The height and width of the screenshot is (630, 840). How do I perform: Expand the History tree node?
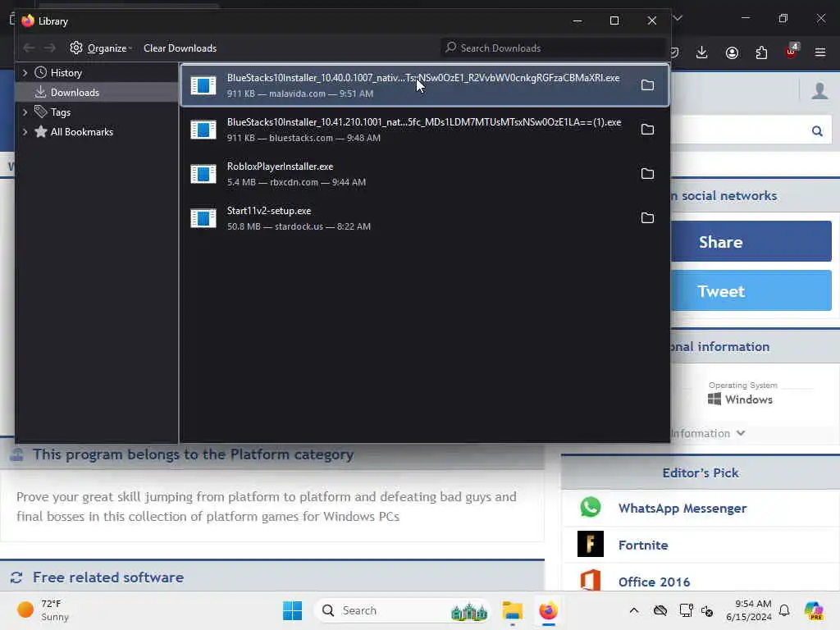pyautogui.click(x=25, y=72)
